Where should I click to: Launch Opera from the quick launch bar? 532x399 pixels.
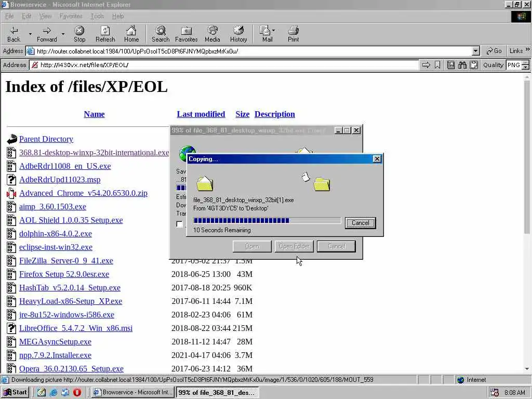[x=77, y=392]
